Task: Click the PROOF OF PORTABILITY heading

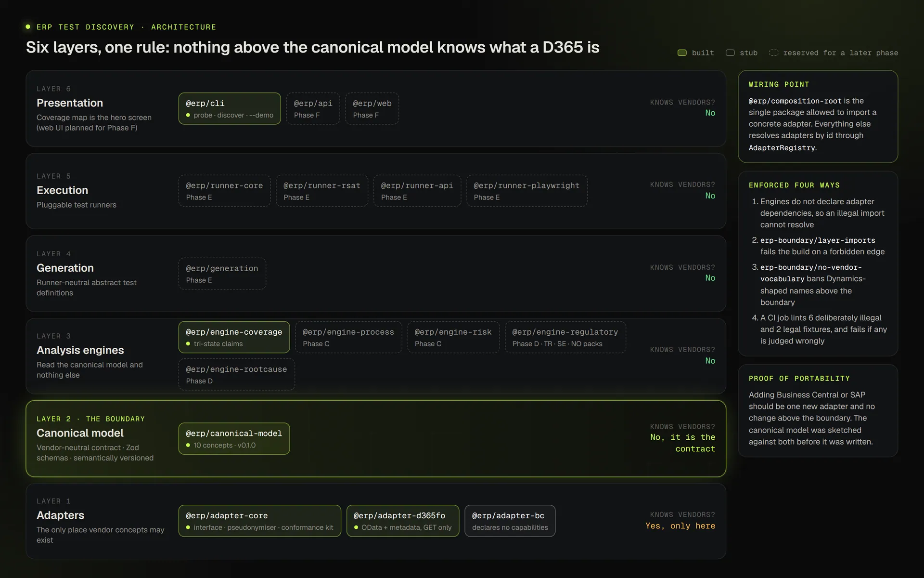Action: [x=799, y=379]
